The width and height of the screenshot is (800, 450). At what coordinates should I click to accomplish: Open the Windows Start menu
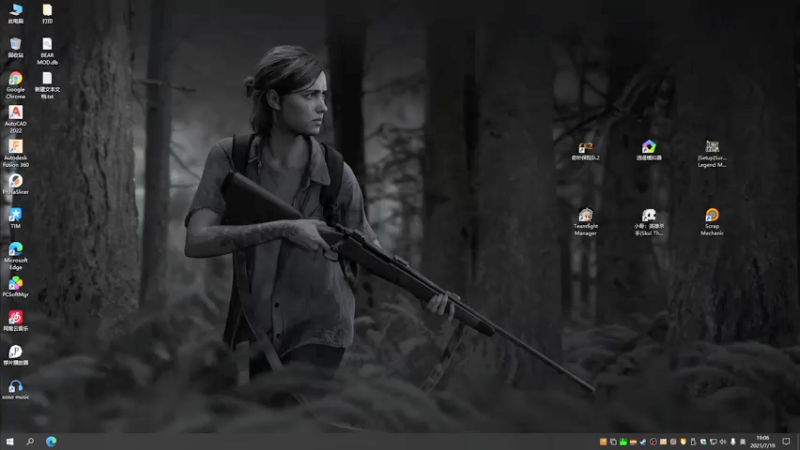coord(10,441)
